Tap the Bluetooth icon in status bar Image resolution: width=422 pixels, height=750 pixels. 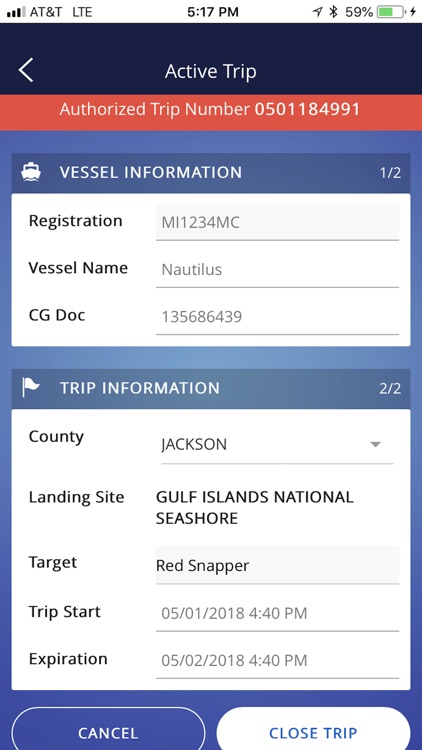tap(333, 12)
